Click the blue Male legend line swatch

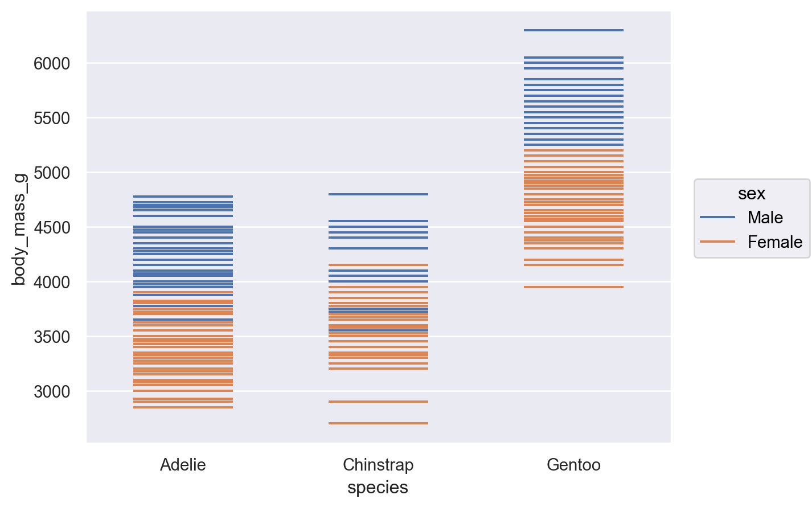717,217
